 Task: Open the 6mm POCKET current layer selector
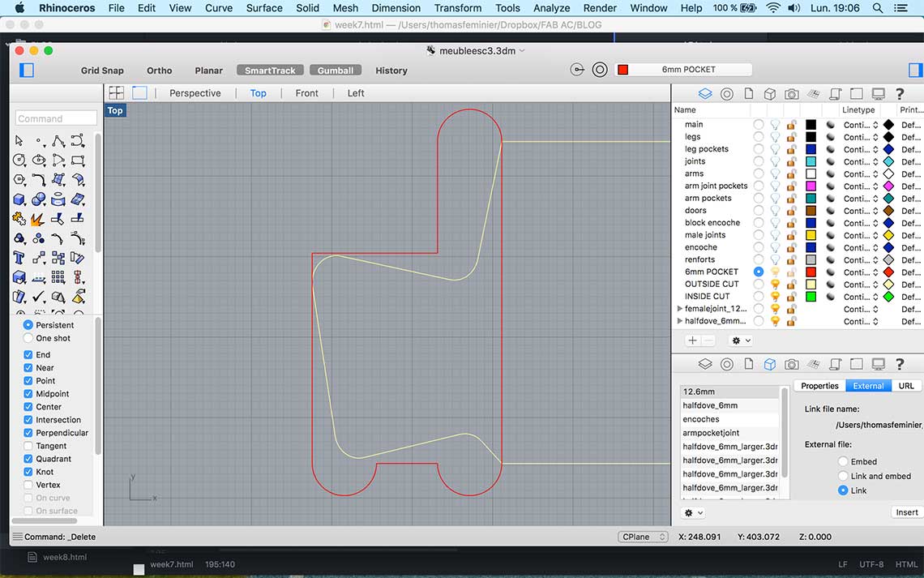point(683,70)
